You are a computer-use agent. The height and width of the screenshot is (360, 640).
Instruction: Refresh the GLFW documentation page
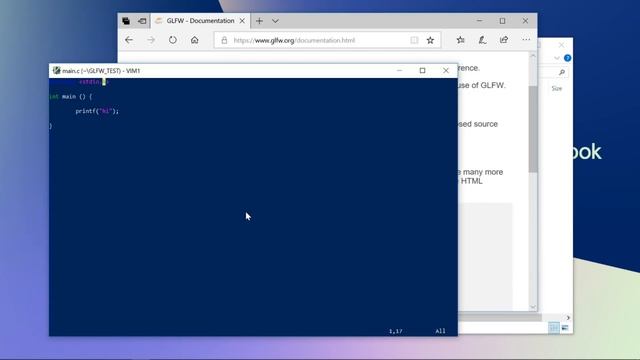point(173,40)
